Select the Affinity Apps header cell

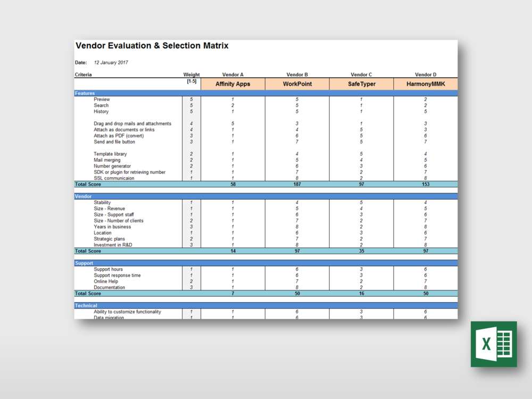tap(232, 84)
